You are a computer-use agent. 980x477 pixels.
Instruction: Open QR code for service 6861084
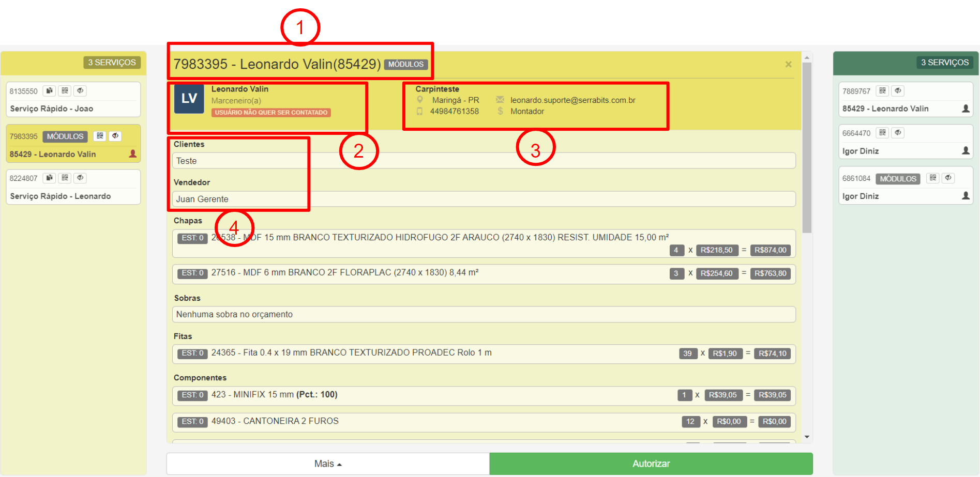pos(933,178)
